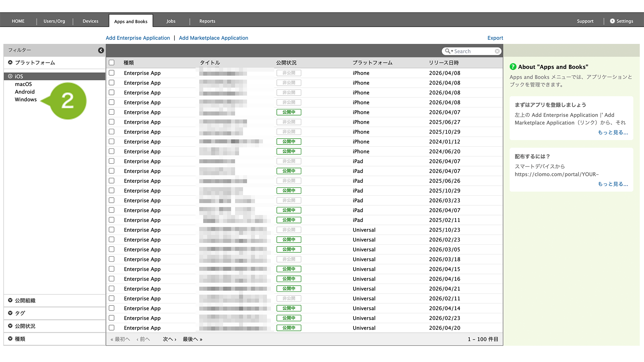Expand the 公開組織 filter section

(x=10, y=300)
